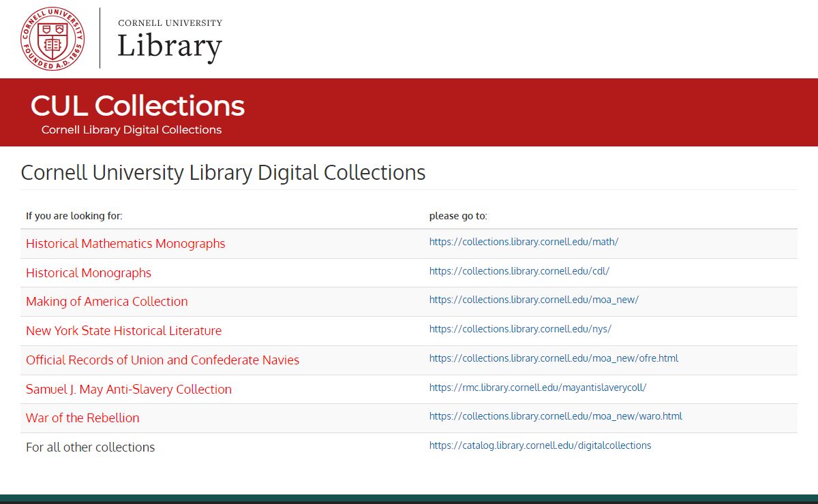
Task: Open Making of America Collection
Action: [107, 301]
